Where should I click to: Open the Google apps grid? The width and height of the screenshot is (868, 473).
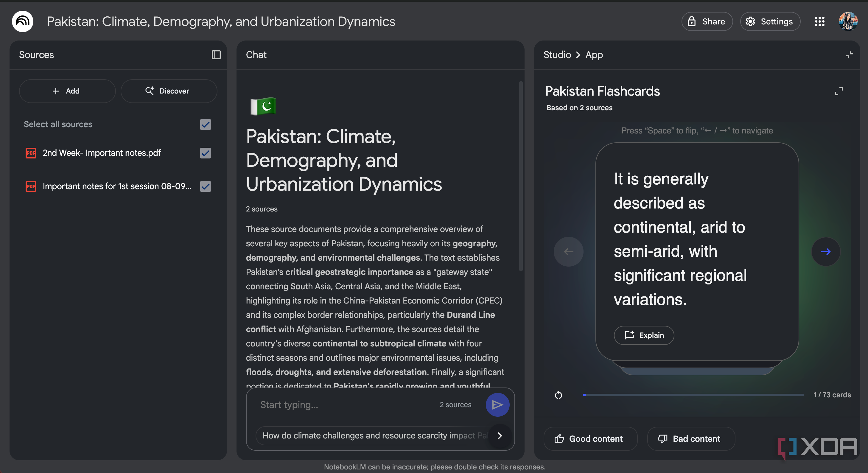coord(819,21)
